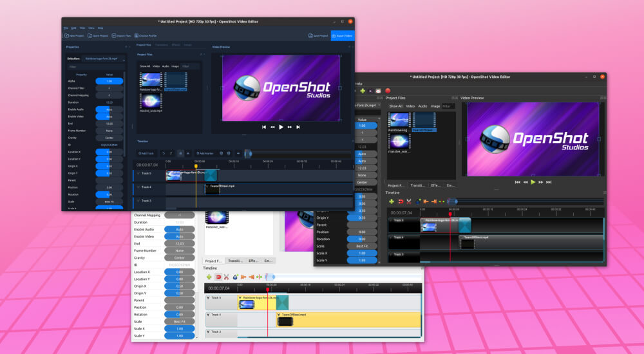Click Save Project in the blue-themed window
Viewport: 644px width, 354px height.
pyautogui.click(x=318, y=36)
